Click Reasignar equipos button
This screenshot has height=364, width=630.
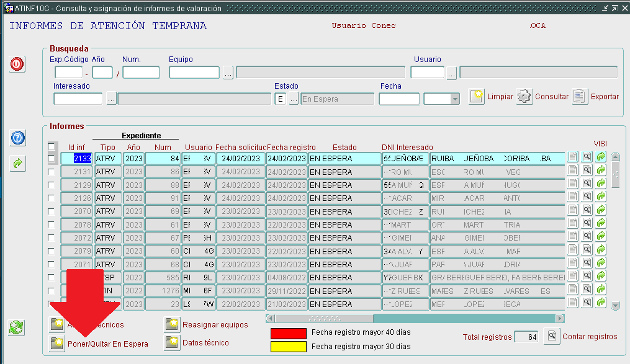(x=172, y=324)
